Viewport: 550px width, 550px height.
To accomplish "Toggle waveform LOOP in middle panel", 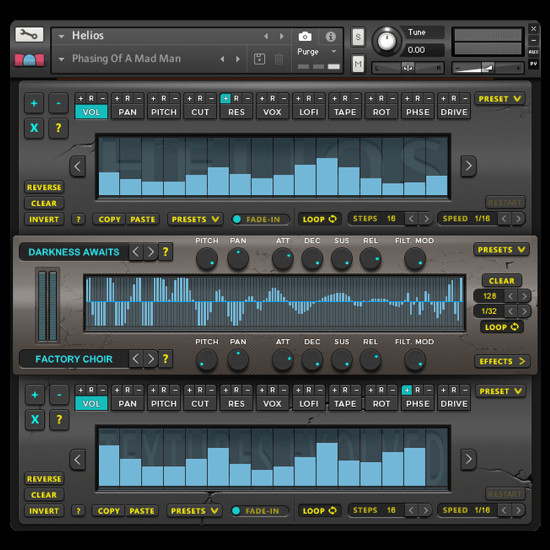I will 502,327.
